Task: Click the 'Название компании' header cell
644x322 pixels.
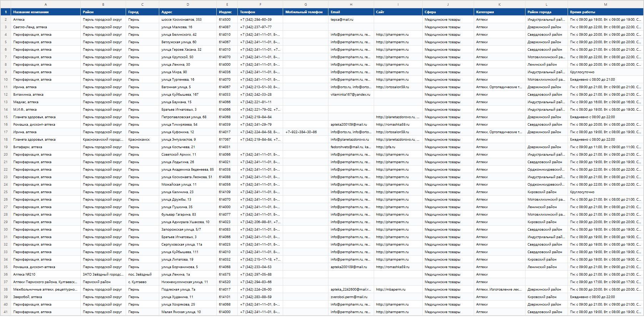Action: tap(46, 12)
